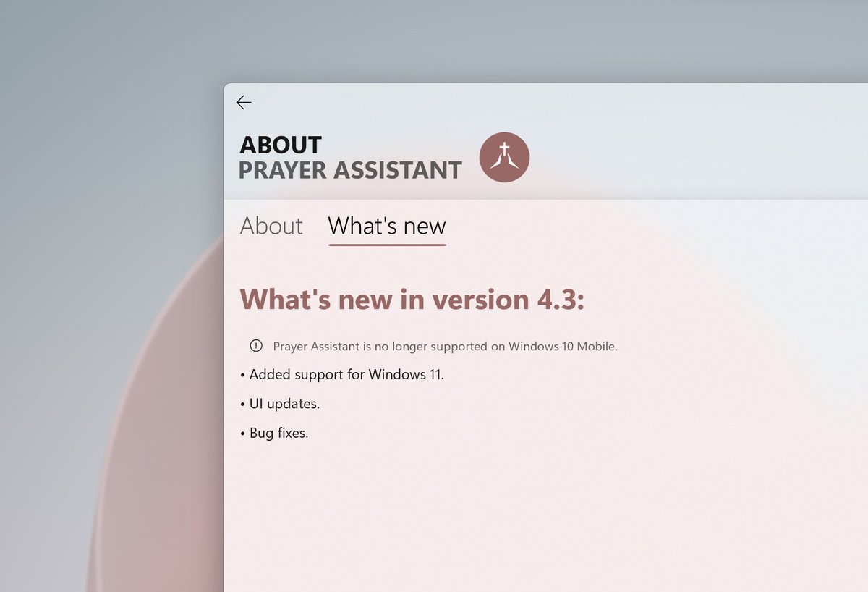Viewport: 868px width, 592px height.
Task: Click "Added support for Windows 11." line
Action: pos(341,375)
